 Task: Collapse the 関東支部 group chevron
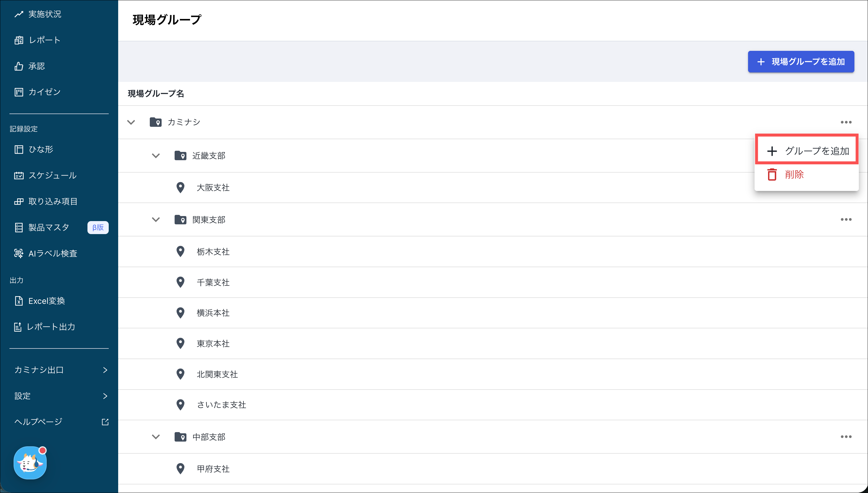coord(156,220)
